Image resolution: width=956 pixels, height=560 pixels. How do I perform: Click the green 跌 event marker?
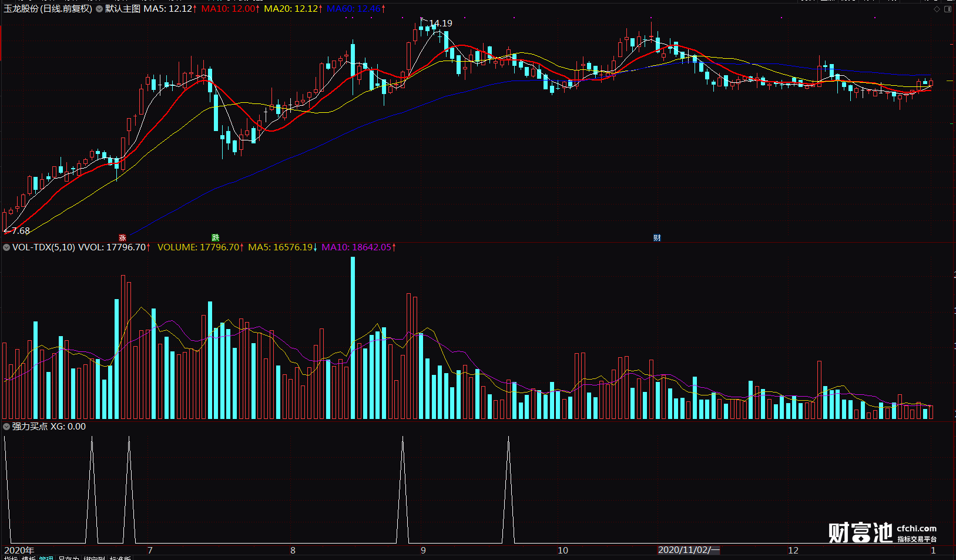pyautogui.click(x=215, y=238)
